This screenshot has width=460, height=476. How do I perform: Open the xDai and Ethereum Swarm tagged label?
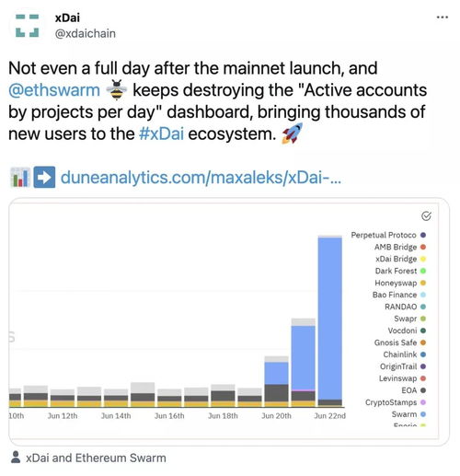(96, 458)
